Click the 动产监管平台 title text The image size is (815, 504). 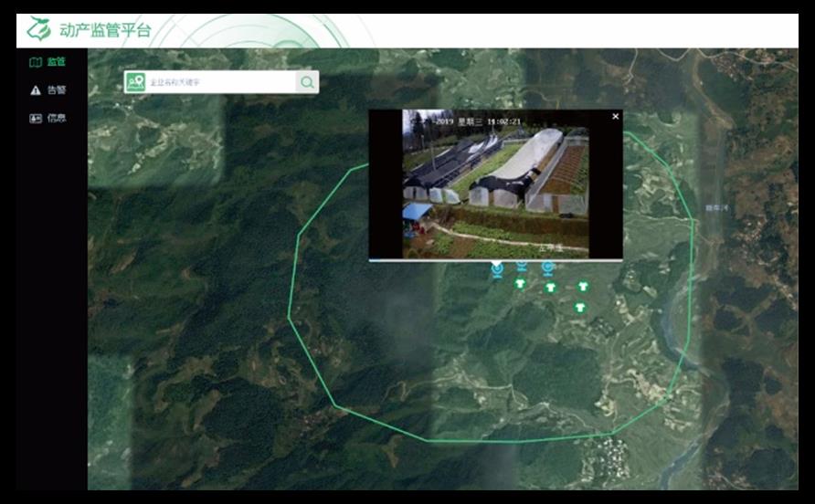pos(105,30)
